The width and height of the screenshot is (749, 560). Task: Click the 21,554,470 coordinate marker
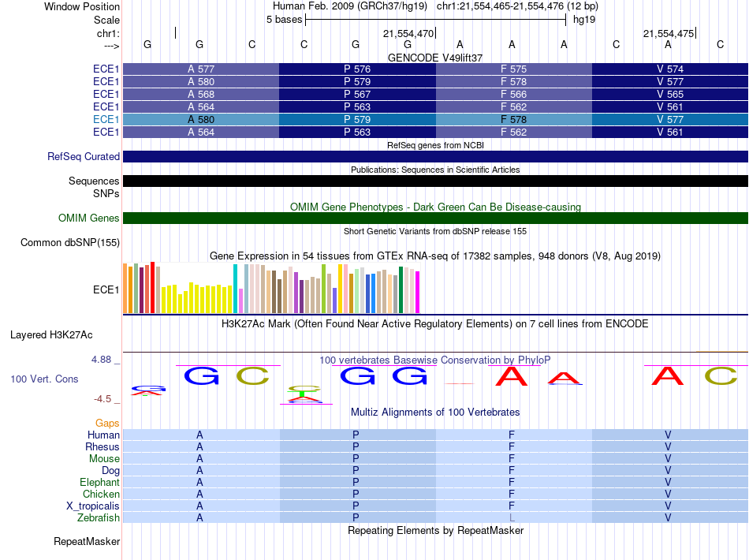click(x=408, y=33)
